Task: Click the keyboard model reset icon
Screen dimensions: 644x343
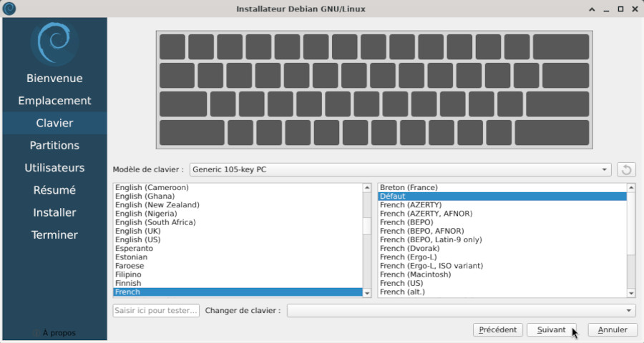Action: click(x=626, y=169)
